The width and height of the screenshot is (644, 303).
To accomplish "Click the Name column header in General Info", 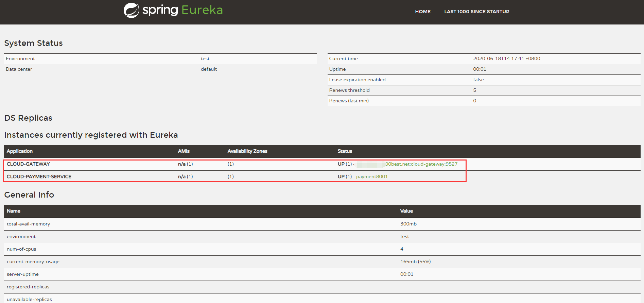I will pos(14,211).
